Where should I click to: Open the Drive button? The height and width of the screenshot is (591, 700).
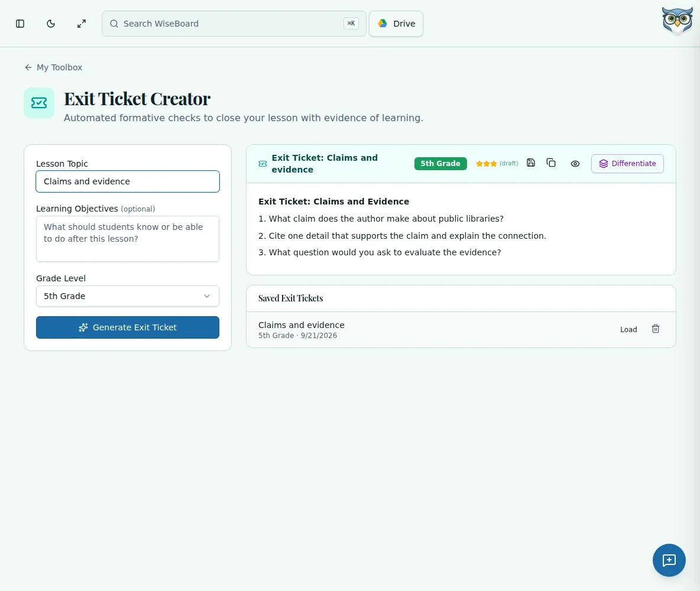[396, 24]
